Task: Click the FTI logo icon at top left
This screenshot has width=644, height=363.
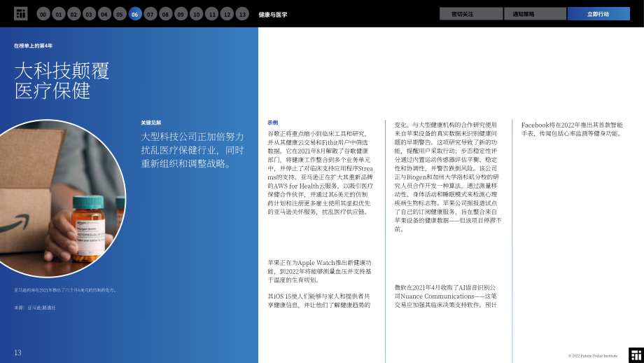Action: 20,13
